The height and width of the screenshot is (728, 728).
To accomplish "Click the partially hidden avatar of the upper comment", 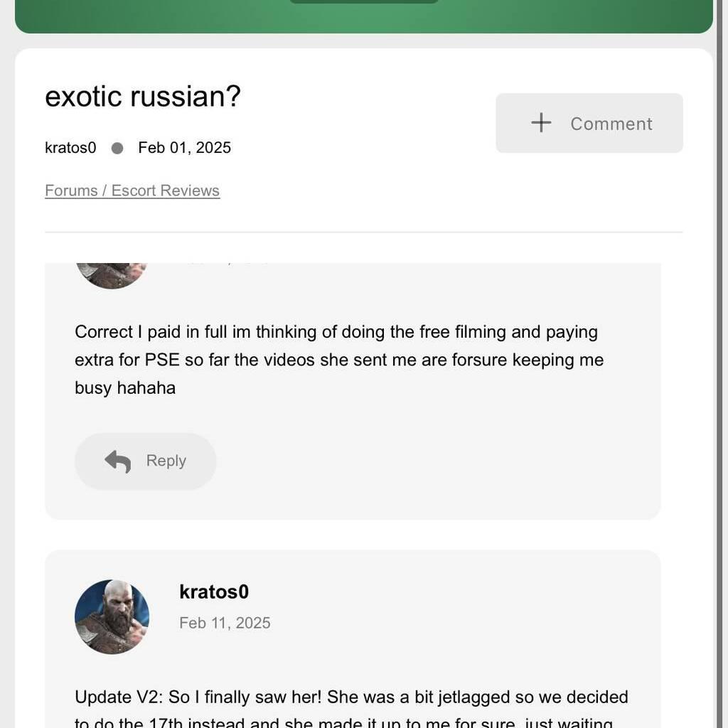I will (x=112, y=275).
